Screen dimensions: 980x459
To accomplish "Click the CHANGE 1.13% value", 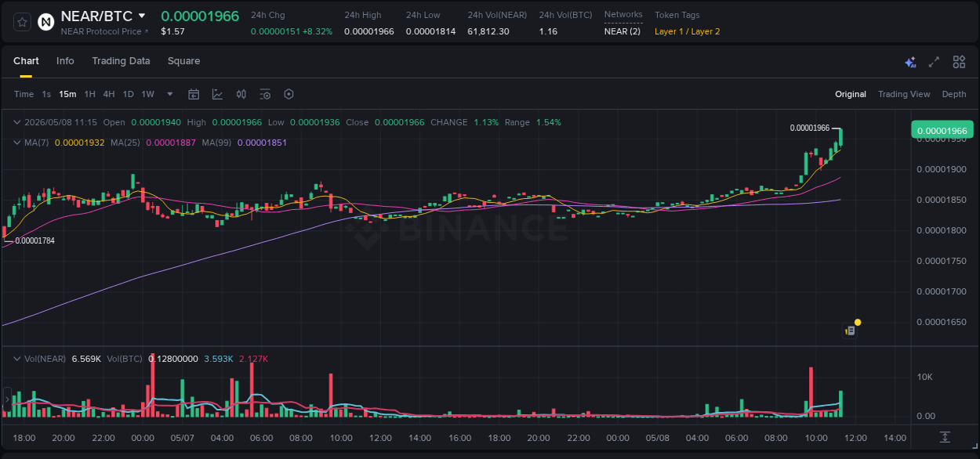I will pos(486,122).
